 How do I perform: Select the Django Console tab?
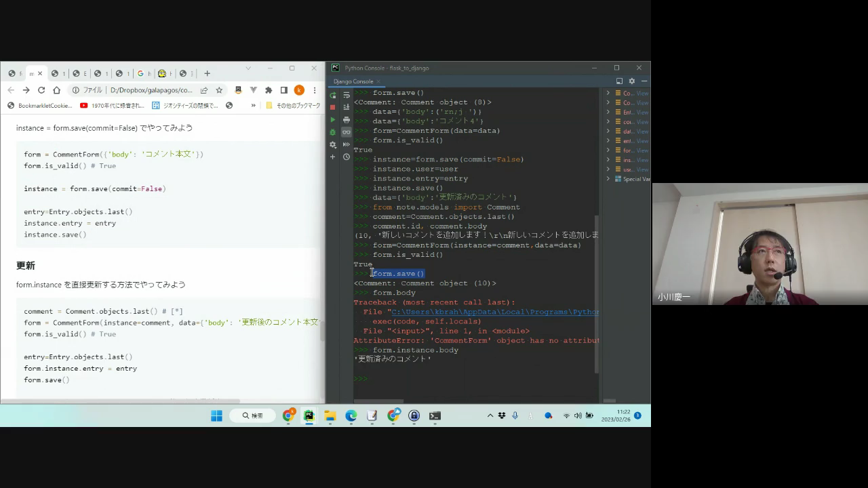[353, 81]
